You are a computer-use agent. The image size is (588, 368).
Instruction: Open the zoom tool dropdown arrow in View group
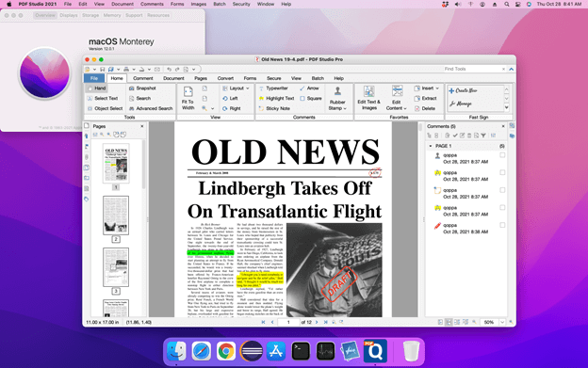(x=213, y=108)
